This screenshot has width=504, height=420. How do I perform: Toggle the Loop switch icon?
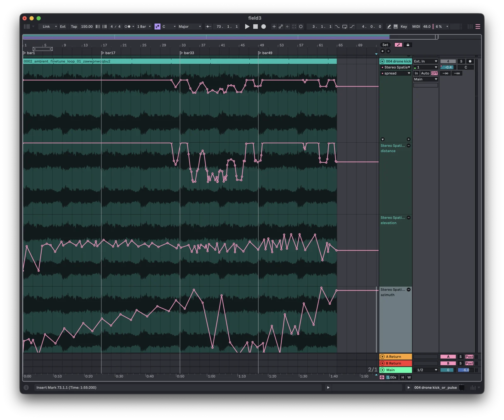click(x=345, y=26)
